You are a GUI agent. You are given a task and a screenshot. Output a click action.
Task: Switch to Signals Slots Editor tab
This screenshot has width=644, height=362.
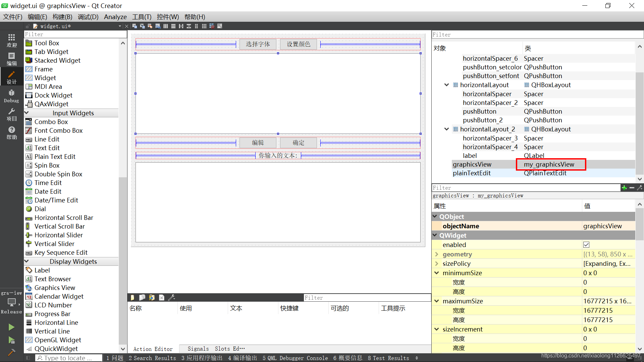coord(215,349)
